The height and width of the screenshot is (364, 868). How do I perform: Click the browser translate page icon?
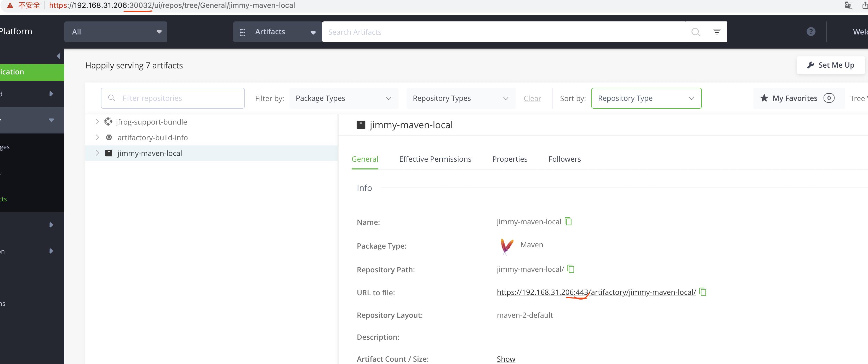pyautogui.click(x=848, y=5)
